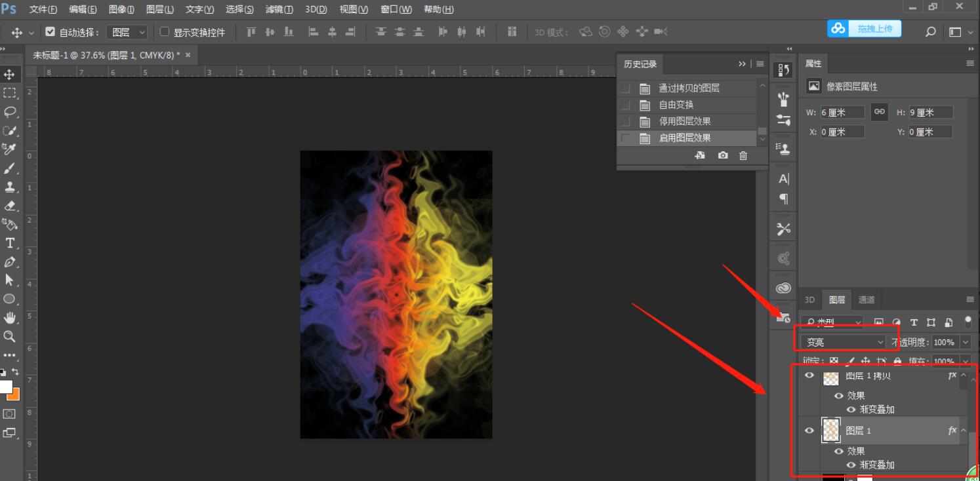
Task: Switch to the 3D panel tab
Action: (809, 299)
